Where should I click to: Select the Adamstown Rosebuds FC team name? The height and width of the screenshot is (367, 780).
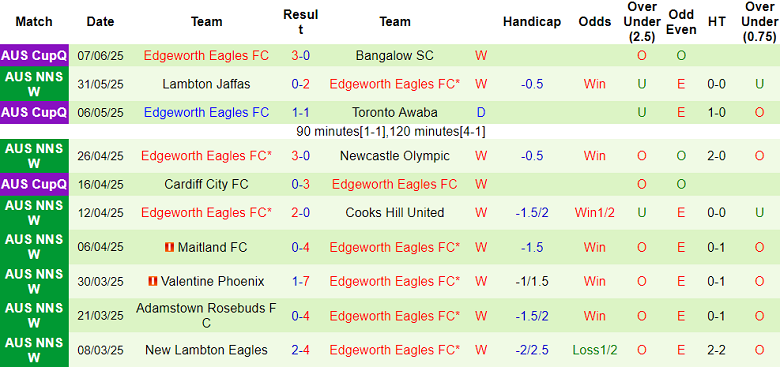pos(206,316)
